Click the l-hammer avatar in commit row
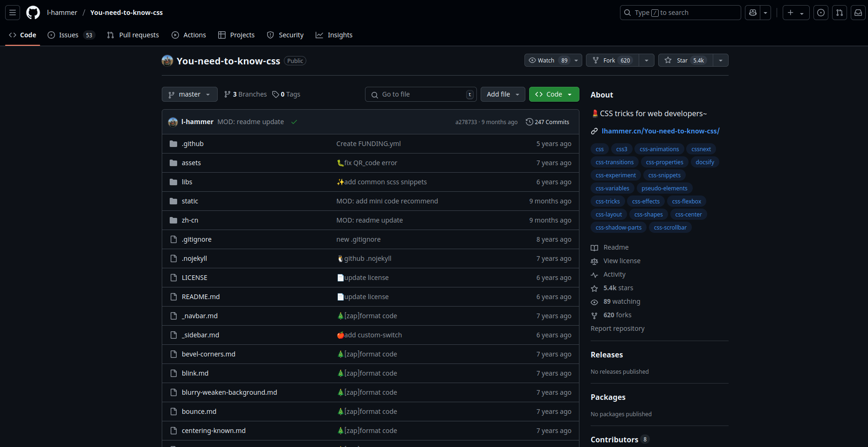 (173, 122)
